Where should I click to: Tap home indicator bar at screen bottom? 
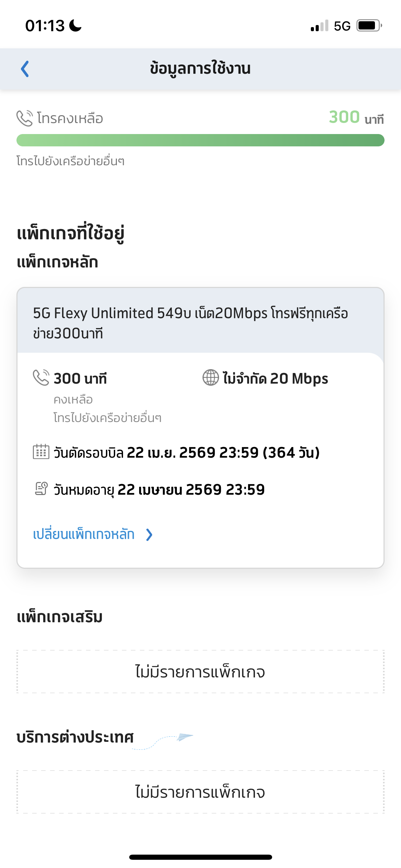click(200, 857)
